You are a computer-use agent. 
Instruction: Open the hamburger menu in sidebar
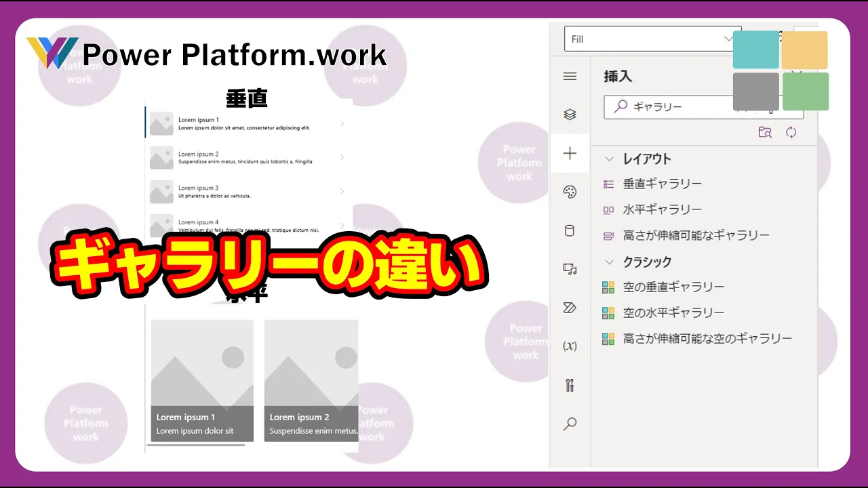(570, 77)
